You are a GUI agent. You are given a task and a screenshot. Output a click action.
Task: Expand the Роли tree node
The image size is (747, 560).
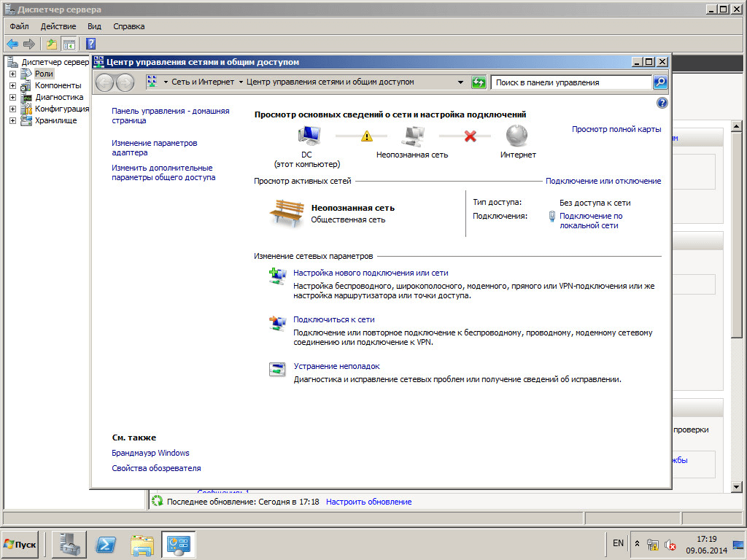(x=12, y=74)
